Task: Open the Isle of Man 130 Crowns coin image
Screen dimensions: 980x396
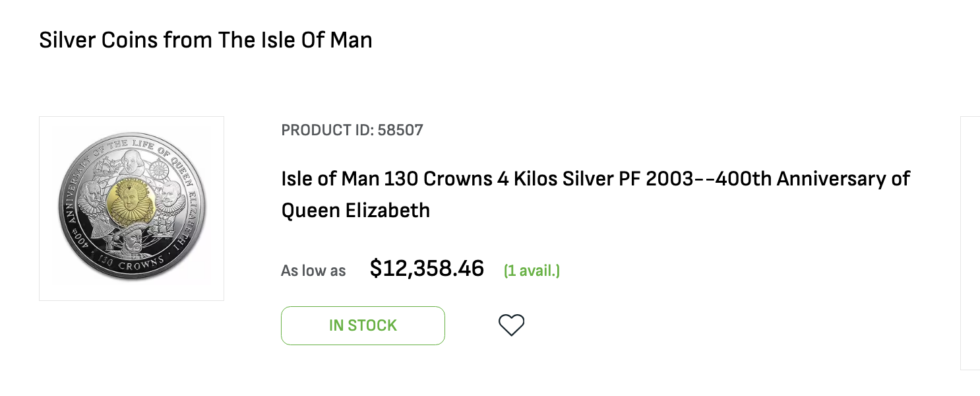Action: tap(132, 209)
